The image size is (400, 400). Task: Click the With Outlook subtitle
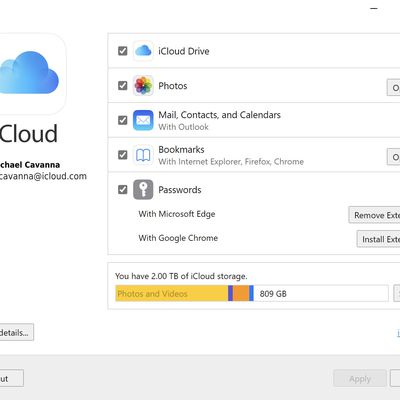[x=183, y=127]
